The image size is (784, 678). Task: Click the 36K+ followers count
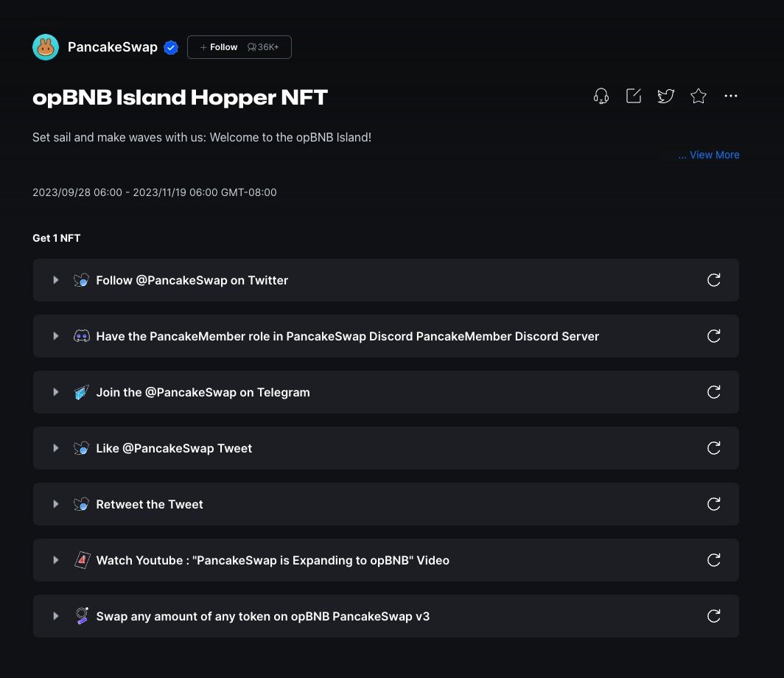(x=263, y=47)
